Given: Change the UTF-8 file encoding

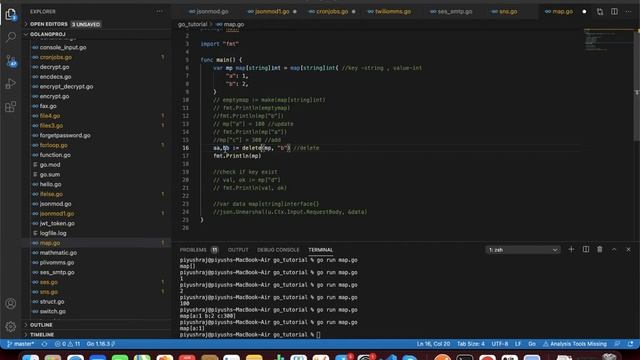Looking at the screenshot, I should click(x=500, y=344).
